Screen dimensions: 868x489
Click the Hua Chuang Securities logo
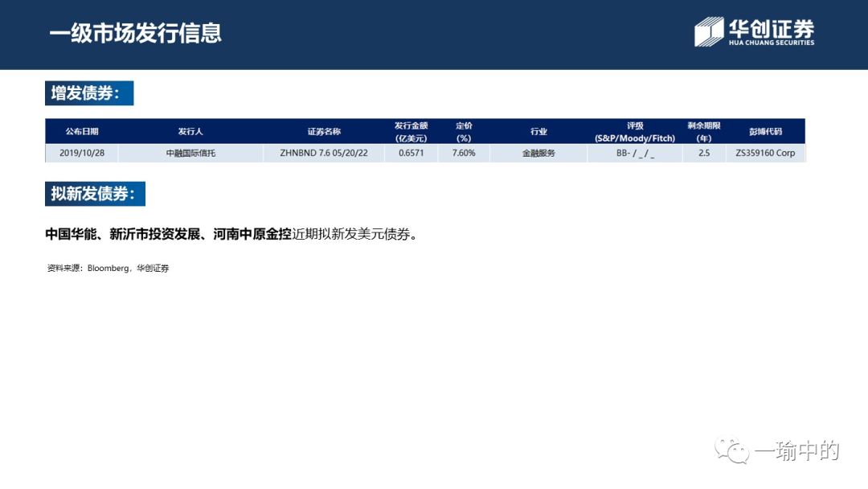[x=754, y=31]
